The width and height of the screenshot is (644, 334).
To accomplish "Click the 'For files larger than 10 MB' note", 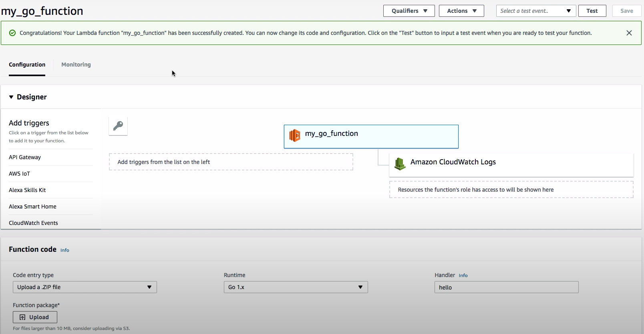I will click(71, 328).
